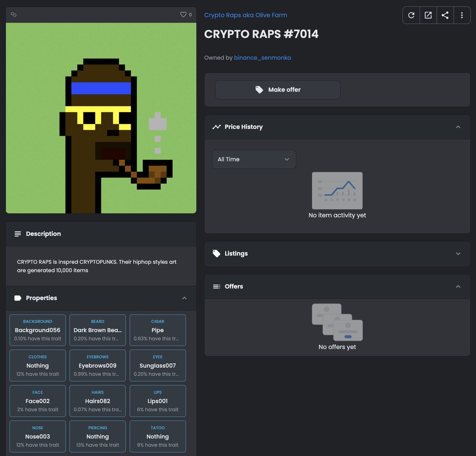Select the Background056 property card
The width and height of the screenshot is (476, 456).
coord(38,330)
